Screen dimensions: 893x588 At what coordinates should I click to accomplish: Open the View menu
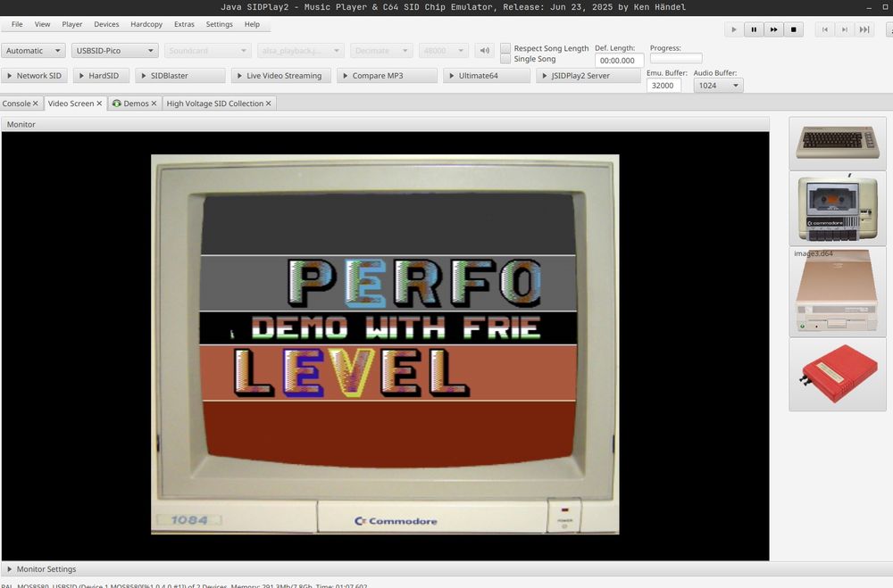coord(42,24)
